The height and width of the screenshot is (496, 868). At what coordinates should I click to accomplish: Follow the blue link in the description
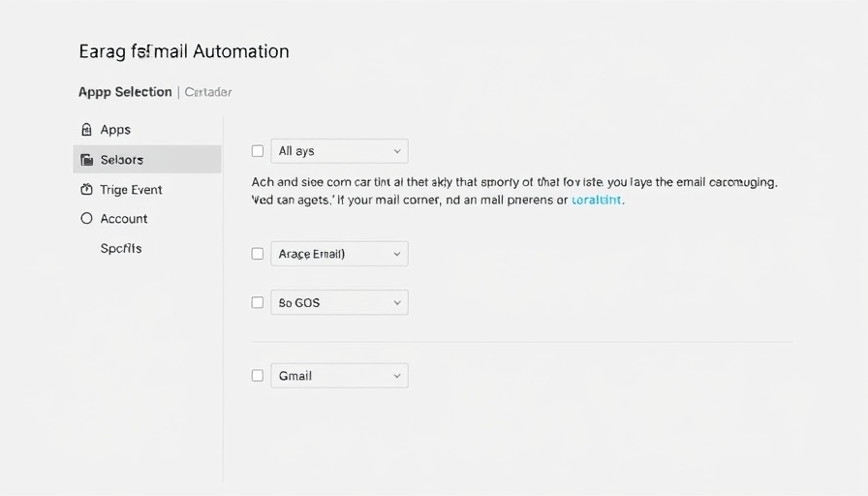click(x=597, y=201)
